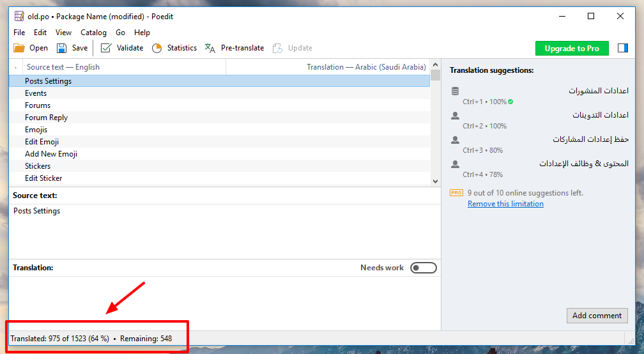Click the Open folder icon
This screenshot has height=354, width=644.
(x=19, y=48)
